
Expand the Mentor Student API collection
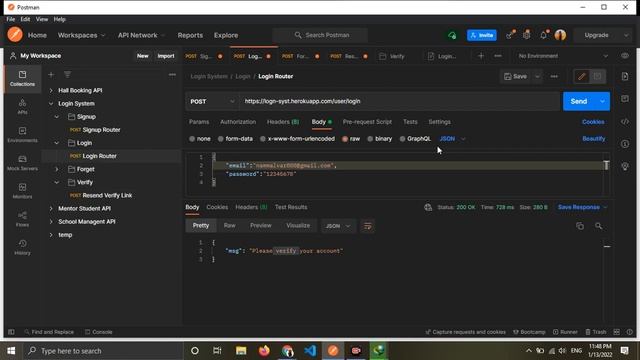(x=51, y=209)
